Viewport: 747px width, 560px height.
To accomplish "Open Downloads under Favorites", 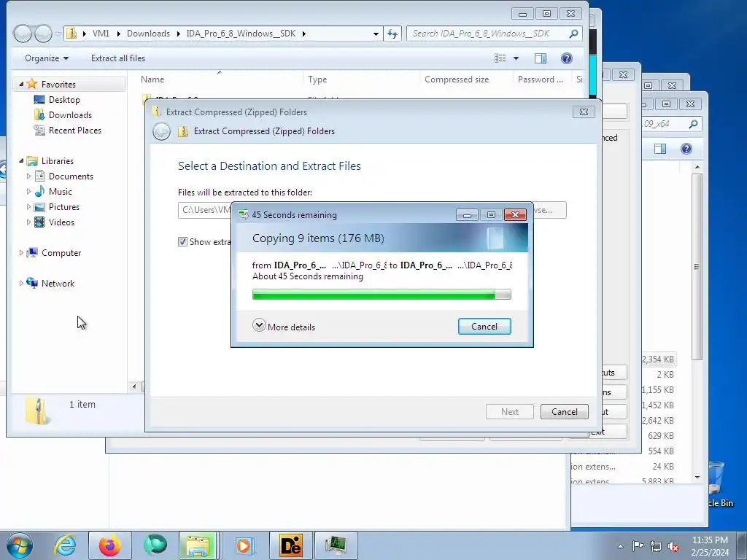I will coord(69,114).
